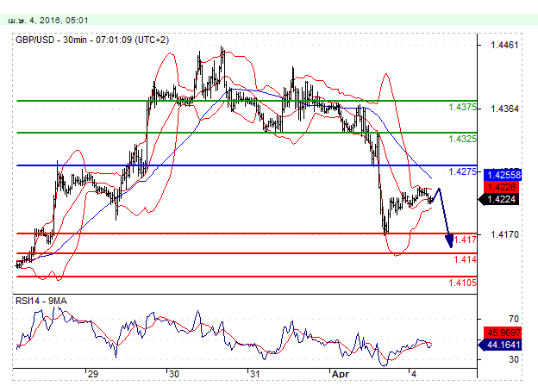The width and height of the screenshot is (538, 392).
Task: Click the red 1.4226 price tag
Action: pyautogui.click(x=502, y=186)
